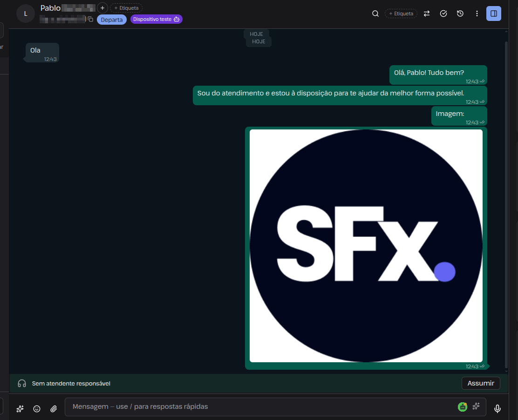Click the chat vertical scrollbar
The height and width of the screenshot is (420, 518).
pos(506,205)
